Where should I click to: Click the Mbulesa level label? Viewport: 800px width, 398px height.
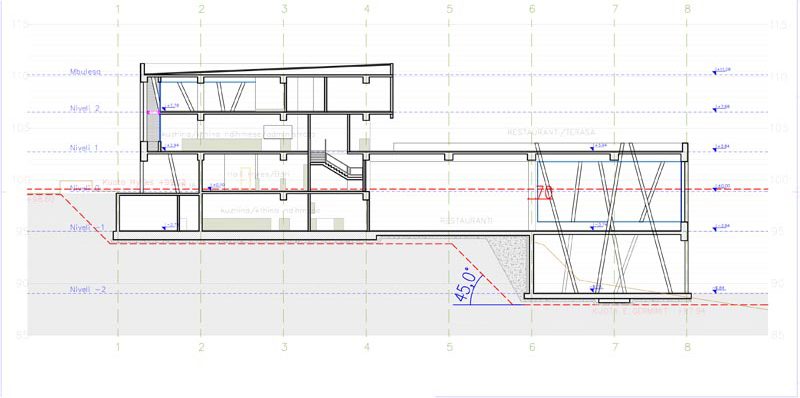tap(85, 72)
